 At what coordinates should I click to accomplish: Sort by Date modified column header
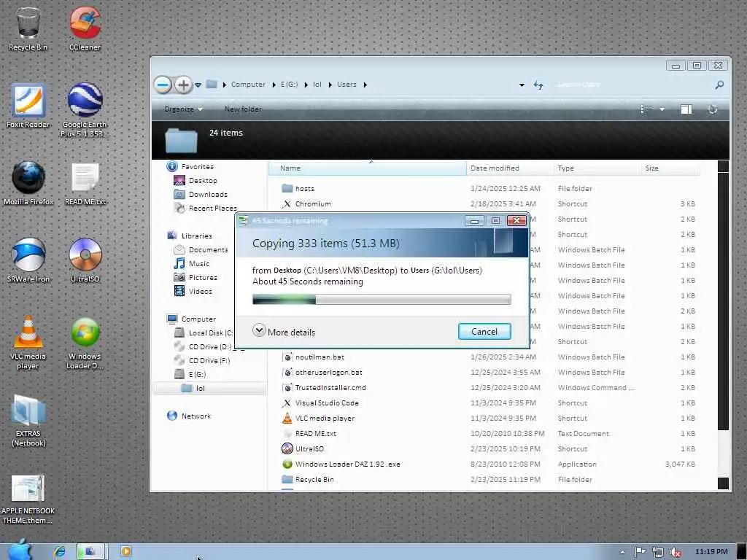pos(510,168)
